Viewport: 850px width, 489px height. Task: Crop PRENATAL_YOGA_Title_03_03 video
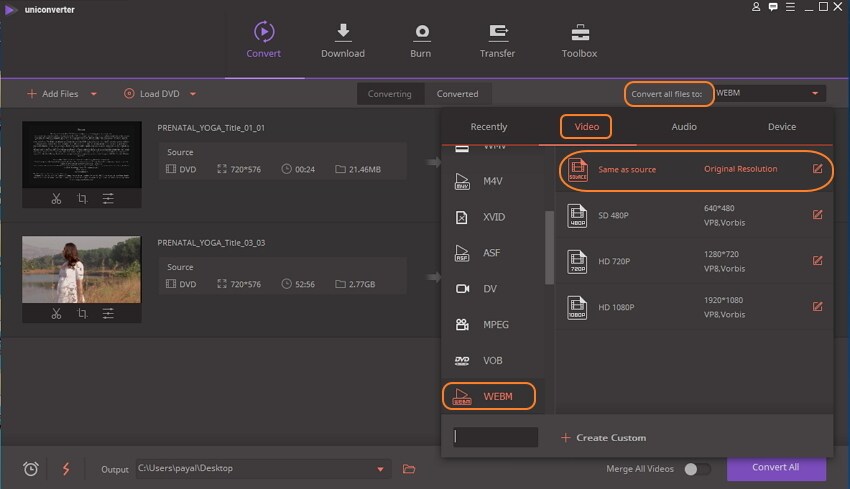pos(82,313)
